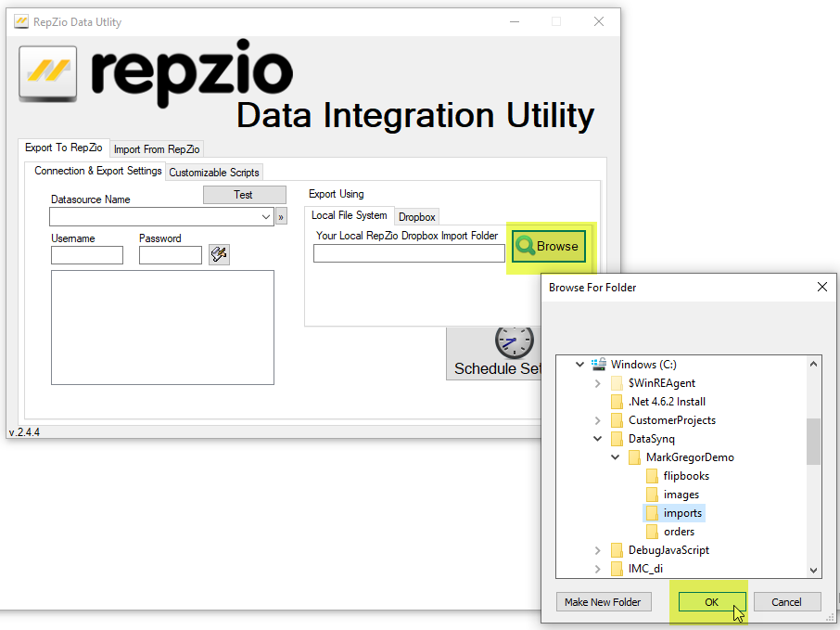Click the RepZio logo icon in title bar
This screenshot has height=630, width=840.
coord(21,22)
